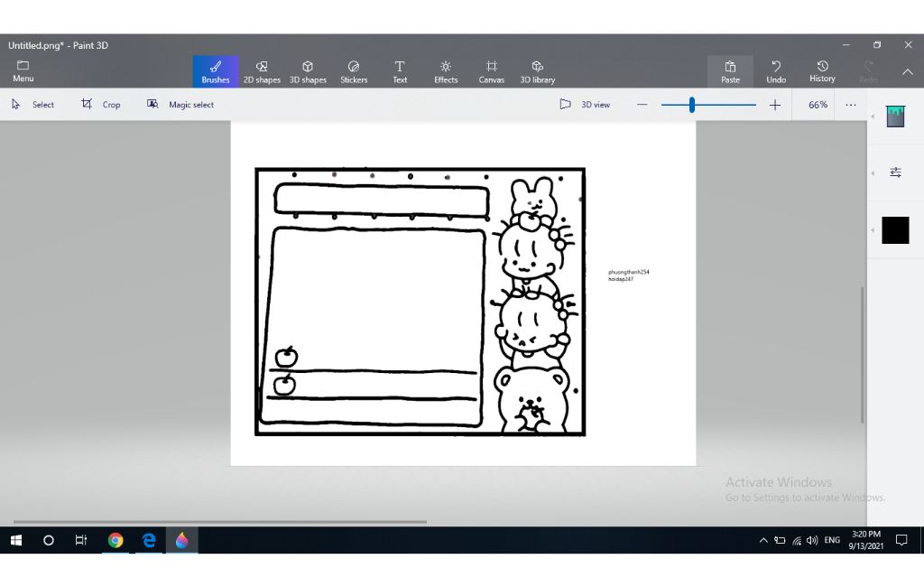924x587 pixels.
Task: Switch to 3D shapes tab
Action: (x=308, y=72)
